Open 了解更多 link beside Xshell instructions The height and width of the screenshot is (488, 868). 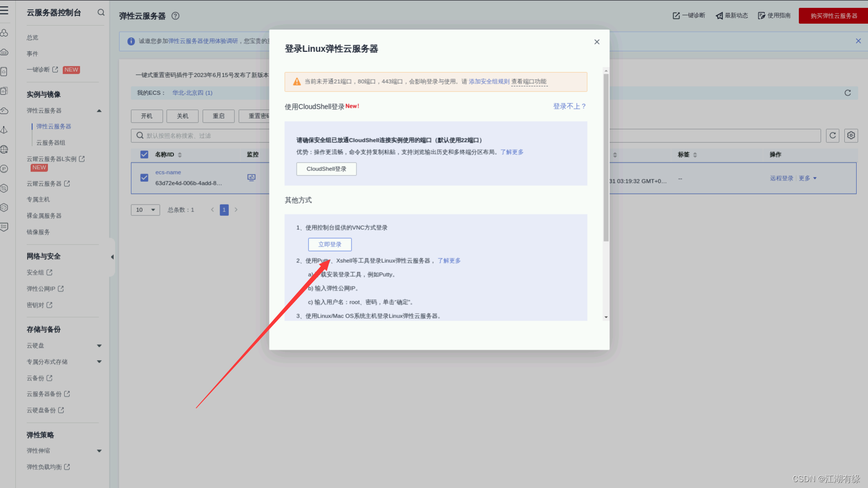point(449,261)
